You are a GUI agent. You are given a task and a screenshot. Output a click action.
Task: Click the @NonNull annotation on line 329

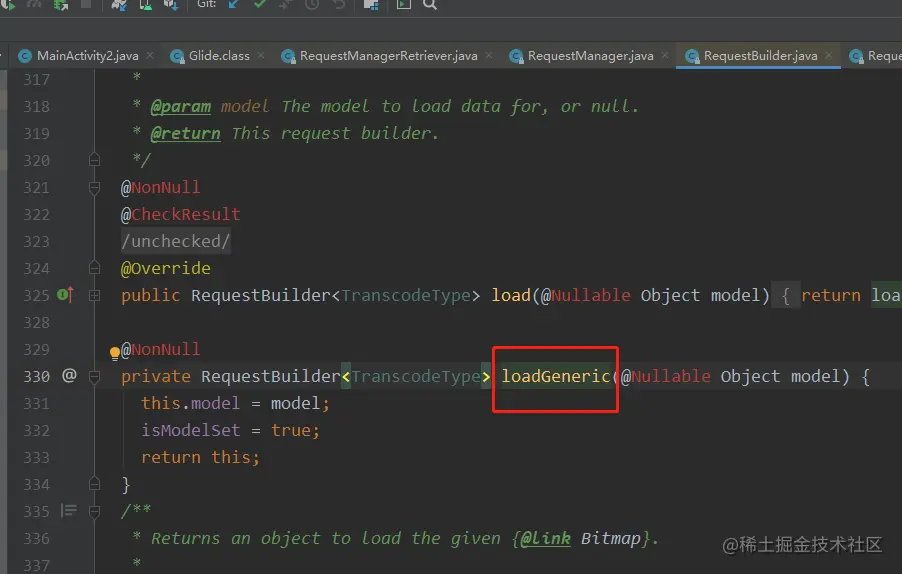coord(160,349)
